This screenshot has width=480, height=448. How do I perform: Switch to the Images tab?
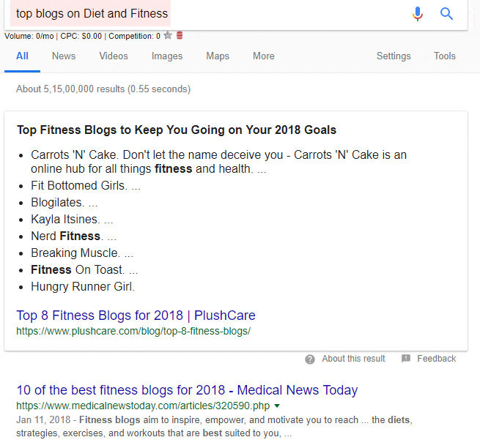[167, 56]
